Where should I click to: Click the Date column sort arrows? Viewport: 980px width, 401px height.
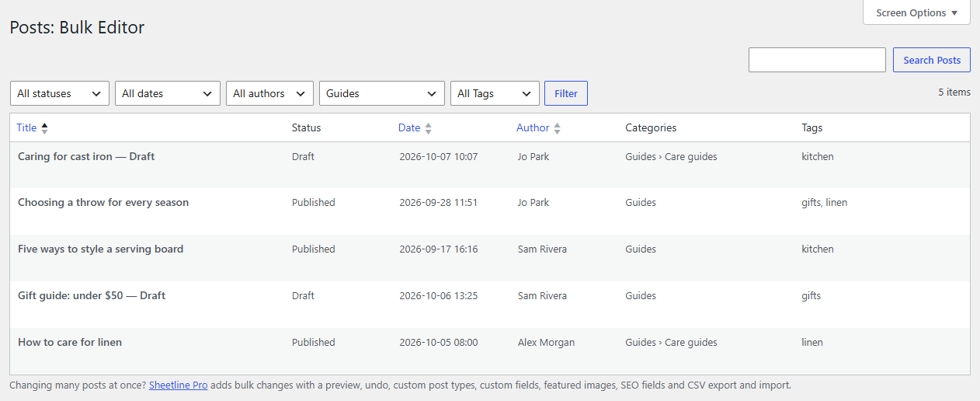click(428, 128)
